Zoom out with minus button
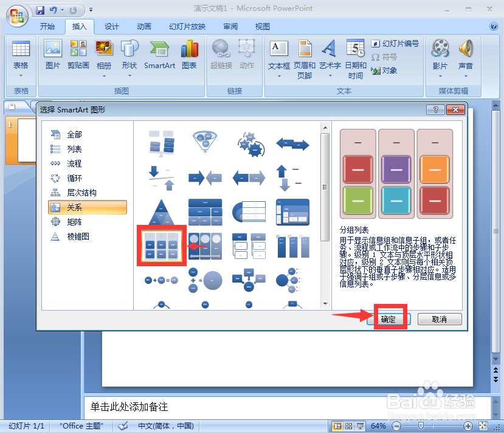The image size is (504, 434). pyautogui.click(x=396, y=426)
